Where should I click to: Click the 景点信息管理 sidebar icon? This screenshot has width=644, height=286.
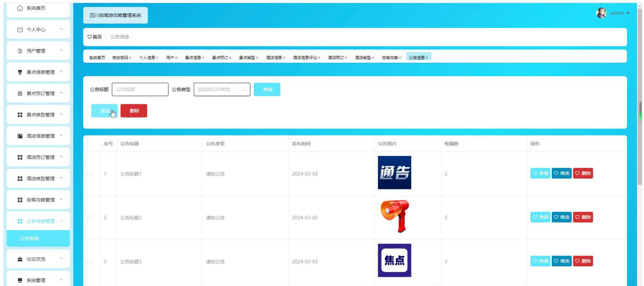tap(20, 72)
